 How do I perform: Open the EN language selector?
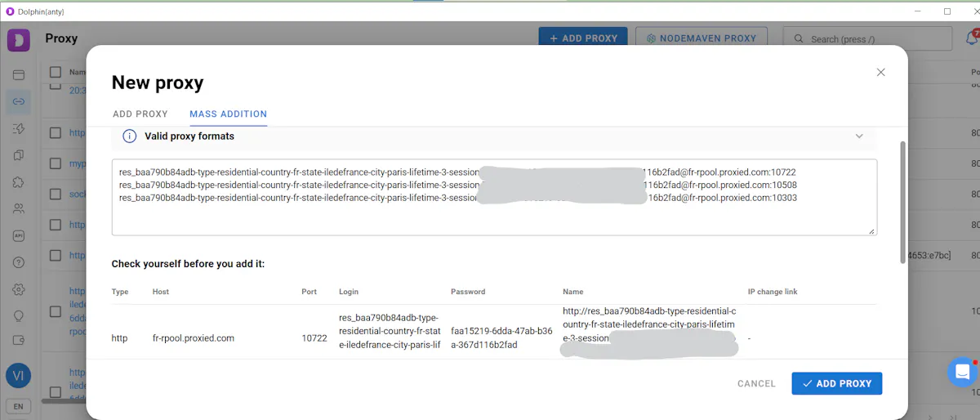click(18, 406)
